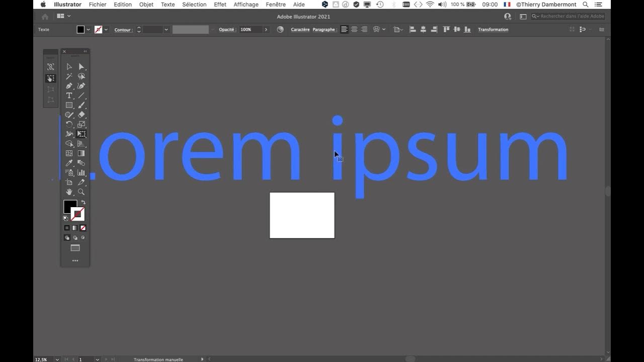Screen dimensions: 644x362
Task: Set paint mode to Color
Action: (67, 228)
